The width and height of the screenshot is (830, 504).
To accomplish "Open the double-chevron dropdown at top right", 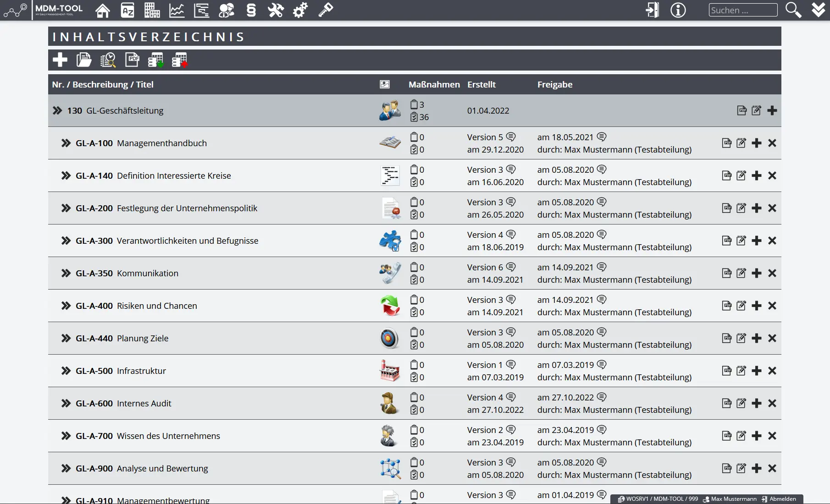I will [819, 10].
